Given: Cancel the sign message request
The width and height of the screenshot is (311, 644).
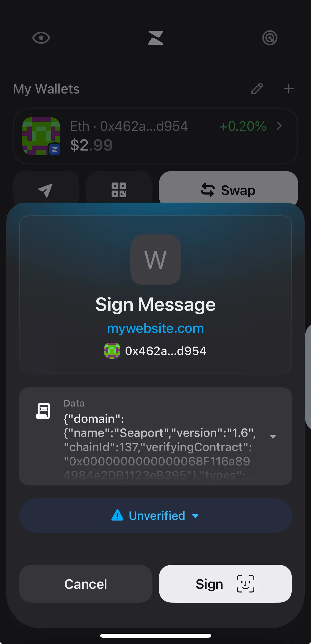Looking at the screenshot, I should (86, 584).
